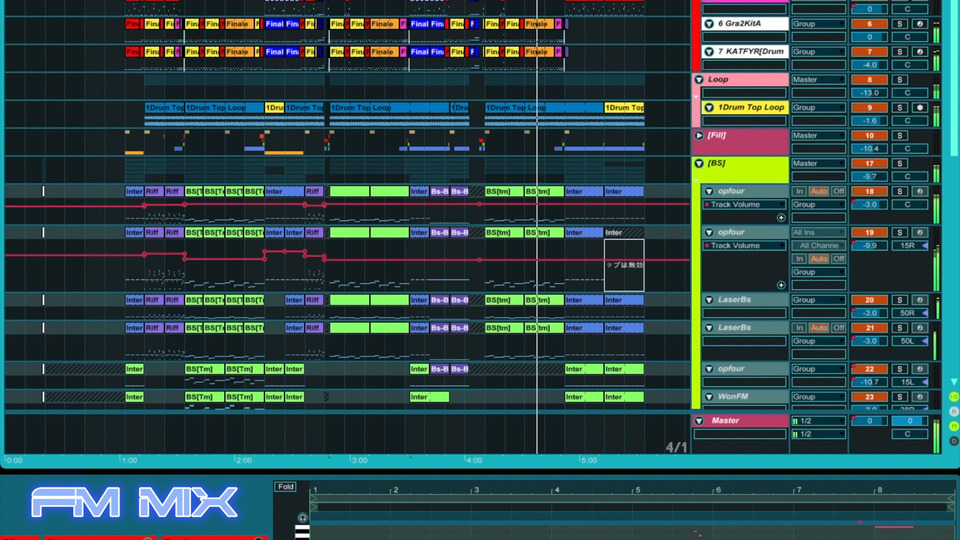Click the 5:00 mark on the time ruler
Image resolution: width=960 pixels, height=540 pixels.
pos(588,460)
